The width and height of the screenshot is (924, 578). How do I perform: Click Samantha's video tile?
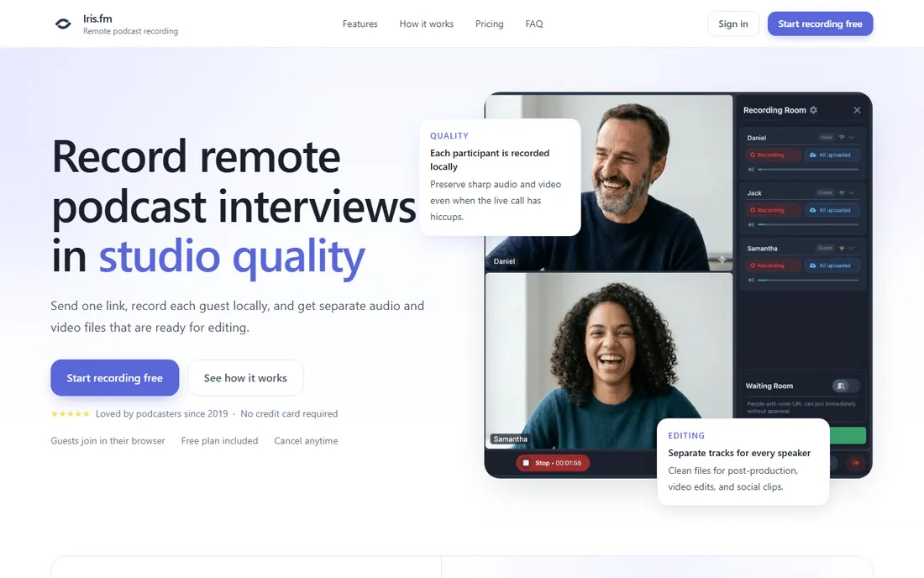[608, 360]
